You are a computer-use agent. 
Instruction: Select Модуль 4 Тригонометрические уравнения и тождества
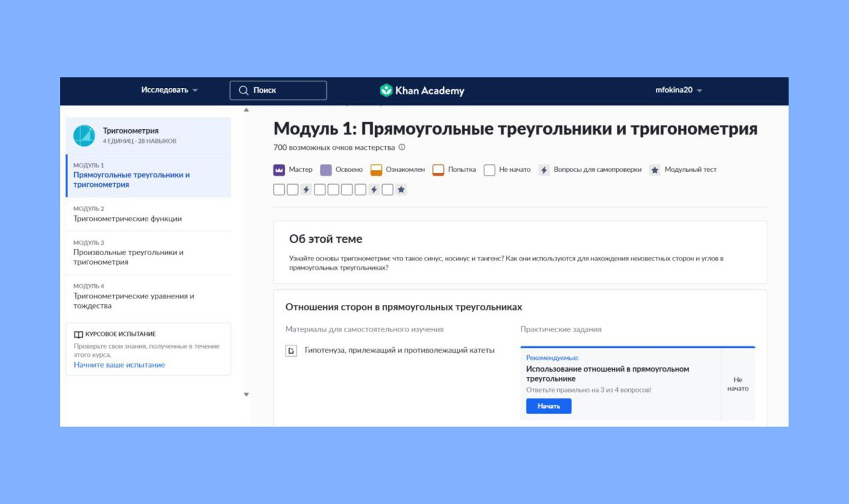coord(134,297)
